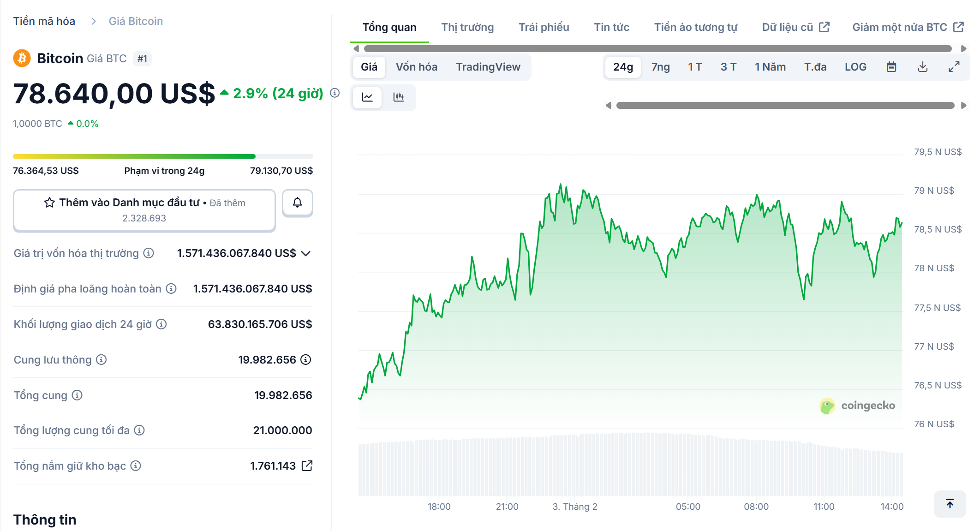The image size is (980, 531).
Task: Open the Tin tức tab
Action: point(612,27)
